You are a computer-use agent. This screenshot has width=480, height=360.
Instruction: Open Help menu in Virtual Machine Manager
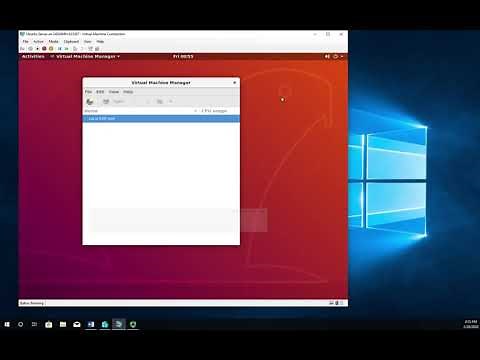pos(128,92)
